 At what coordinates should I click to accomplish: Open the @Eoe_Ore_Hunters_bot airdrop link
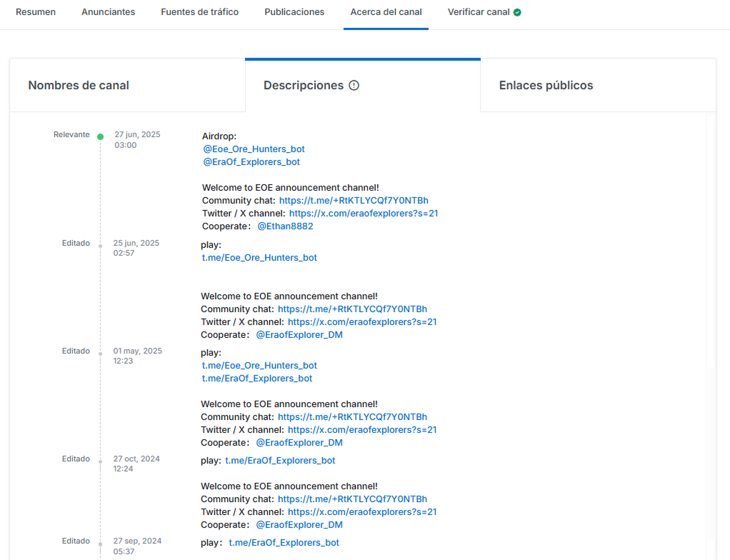[x=254, y=149]
